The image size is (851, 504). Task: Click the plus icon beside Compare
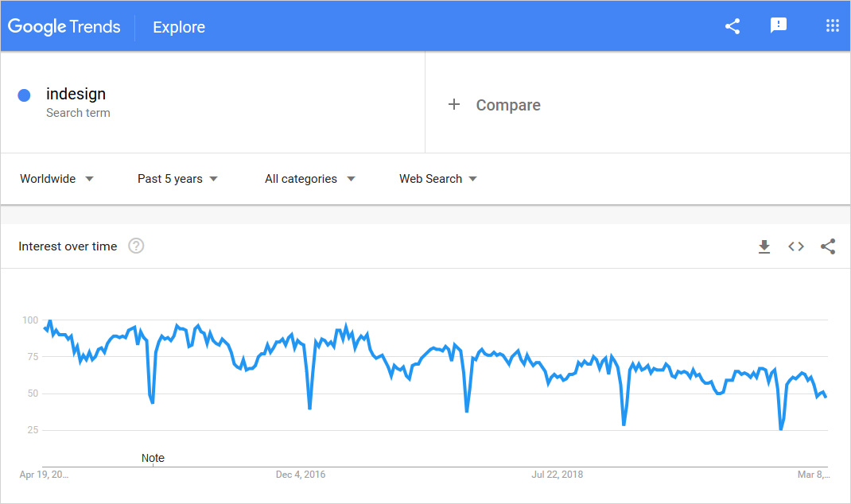tap(454, 105)
